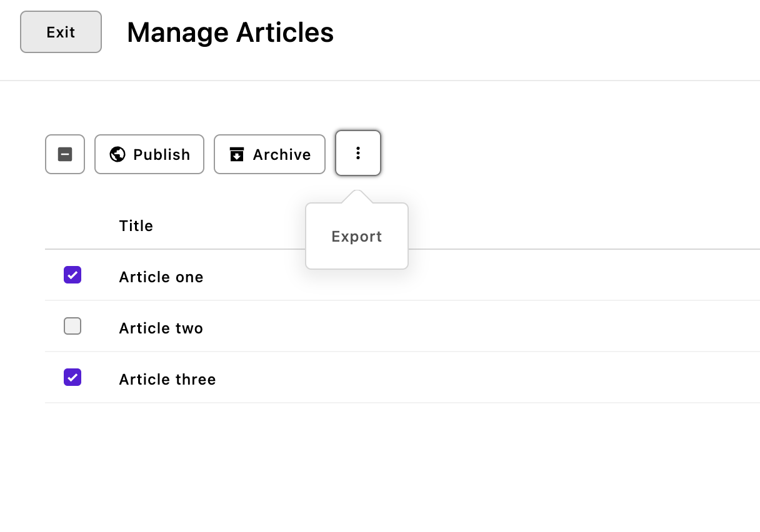Click the Publish button label
The image size is (760, 532).
pos(161,155)
